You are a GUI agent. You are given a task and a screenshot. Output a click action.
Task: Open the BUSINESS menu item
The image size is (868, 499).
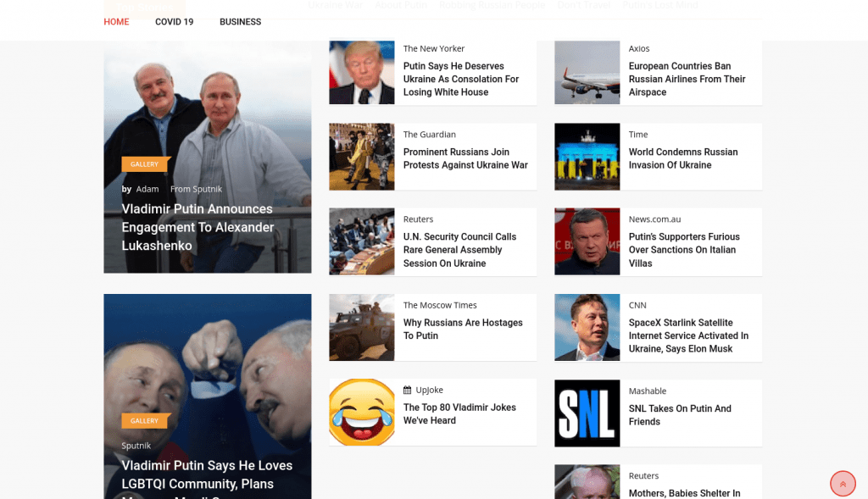pos(240,21)
